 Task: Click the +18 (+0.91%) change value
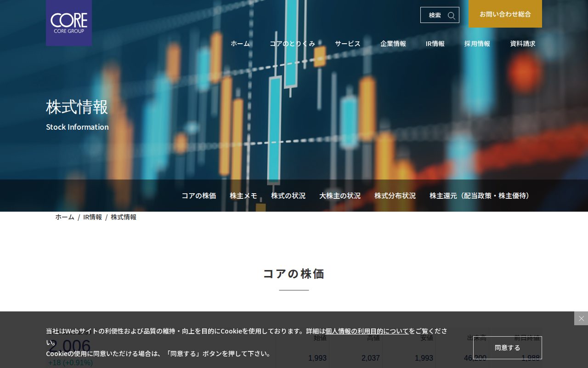pyautogui.click(x=70, y=362)
